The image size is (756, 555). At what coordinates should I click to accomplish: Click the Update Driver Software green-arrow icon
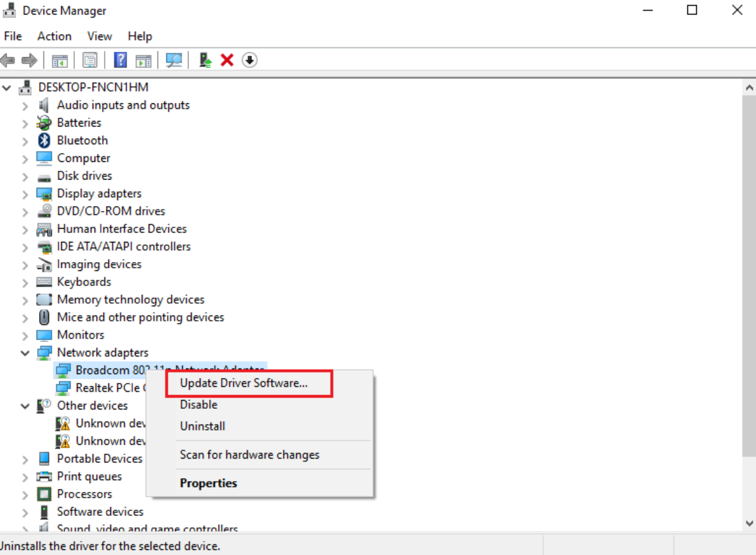coord(205,60)
